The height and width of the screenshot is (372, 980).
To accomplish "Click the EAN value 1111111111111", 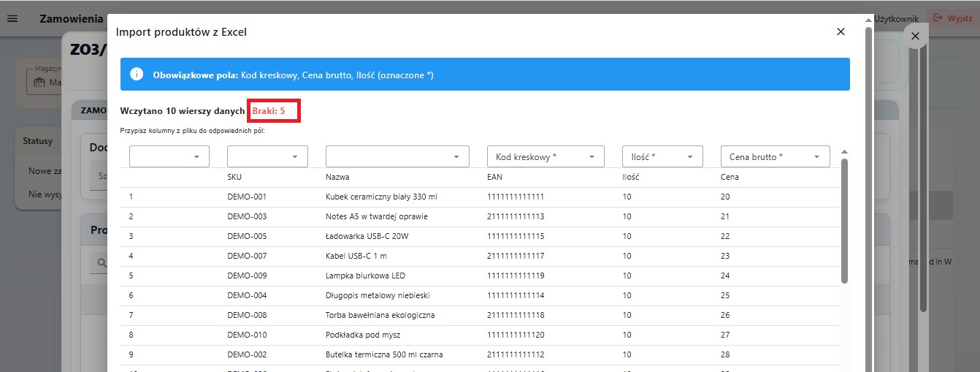I will click(516, 197).
